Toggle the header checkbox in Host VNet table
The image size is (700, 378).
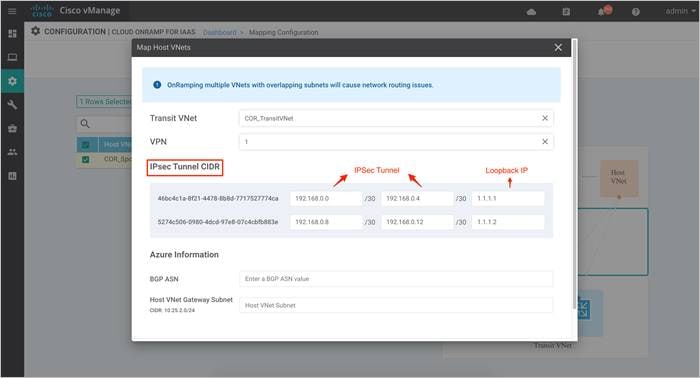point(86,145)
